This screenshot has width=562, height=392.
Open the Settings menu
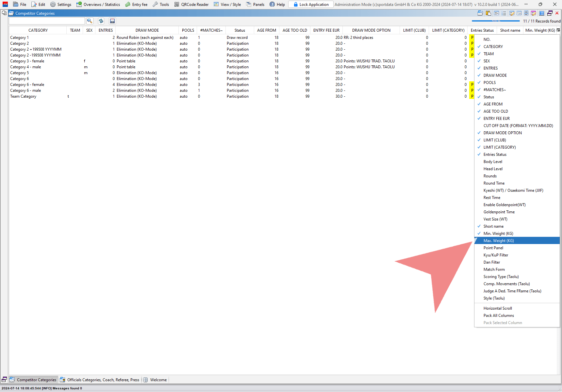[61, 4]
